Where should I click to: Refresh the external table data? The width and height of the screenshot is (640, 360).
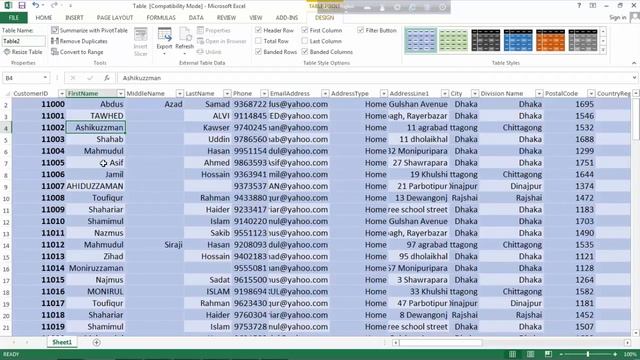pos(184,42)
